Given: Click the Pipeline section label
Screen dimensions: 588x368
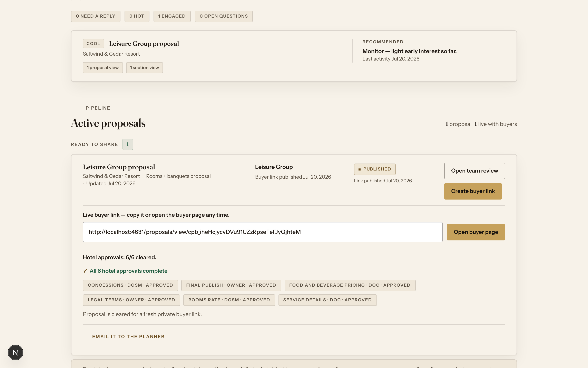Looking at the screenshot, I should pos(98,108).
